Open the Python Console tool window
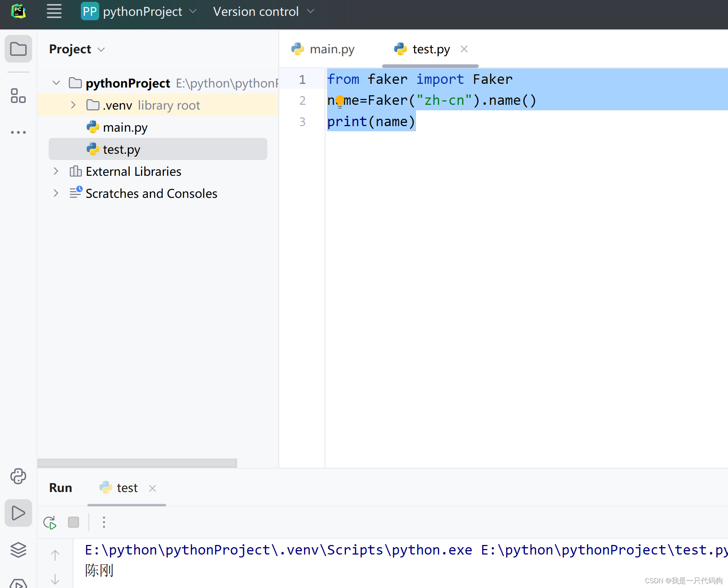This screenshot has width=728, height=588. point(18,476)
